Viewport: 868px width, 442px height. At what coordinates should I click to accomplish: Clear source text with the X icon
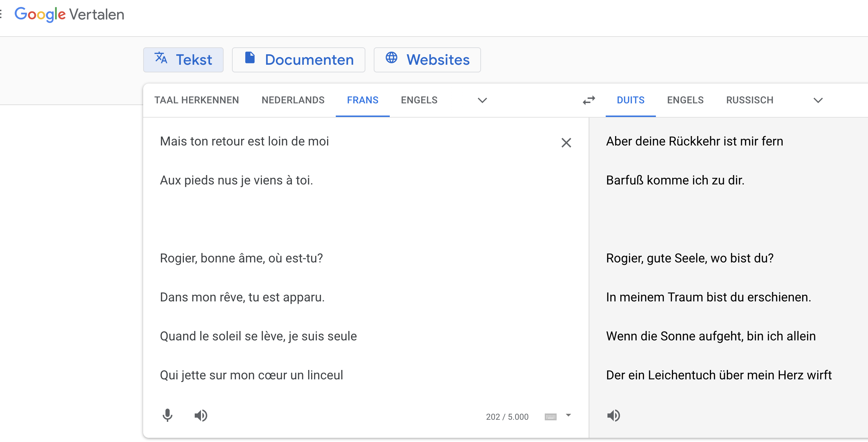(x=566, y=143)
